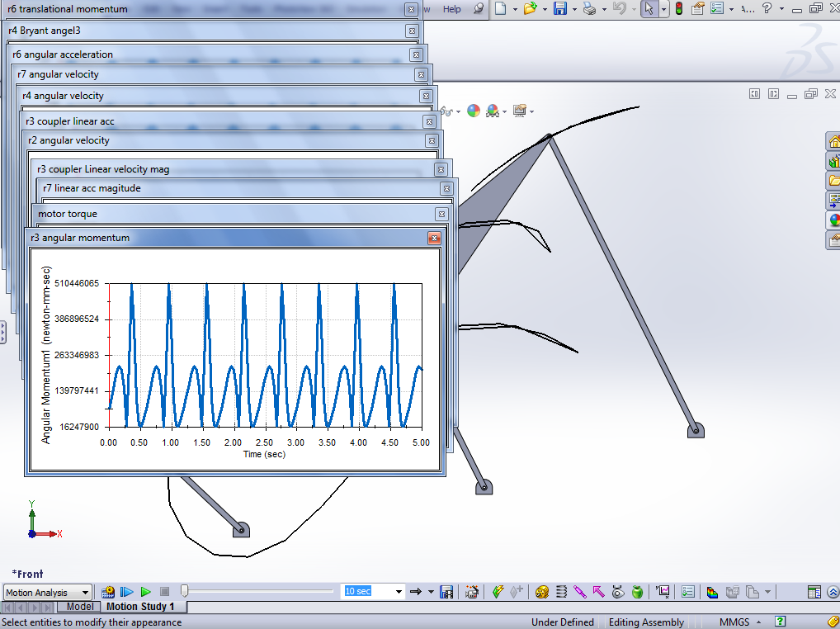This screenshot has height=629, width=840.
Task: Collapse the MotionManager panel
Action: (x=833, y=592)
